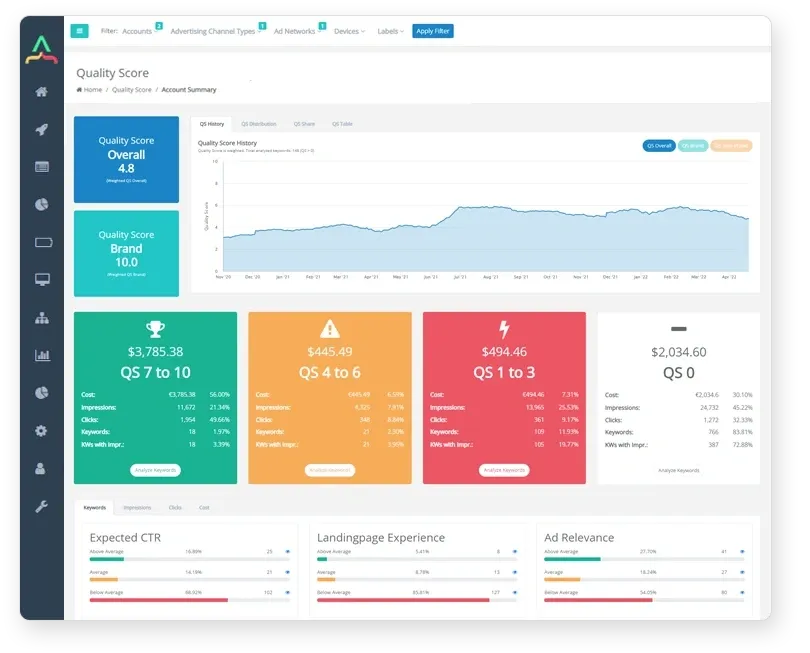The width and height of the screenshot is (810, 653).
Task: Click the bar chart sidebar icon
Action: pyautogui.click(x=42, y=355)
